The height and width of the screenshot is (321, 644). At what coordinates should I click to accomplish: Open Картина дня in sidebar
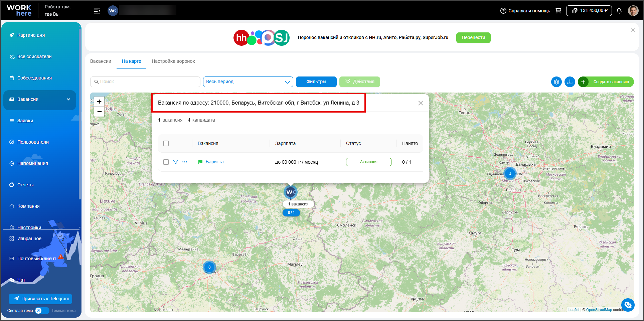click(x=31, y=35)
